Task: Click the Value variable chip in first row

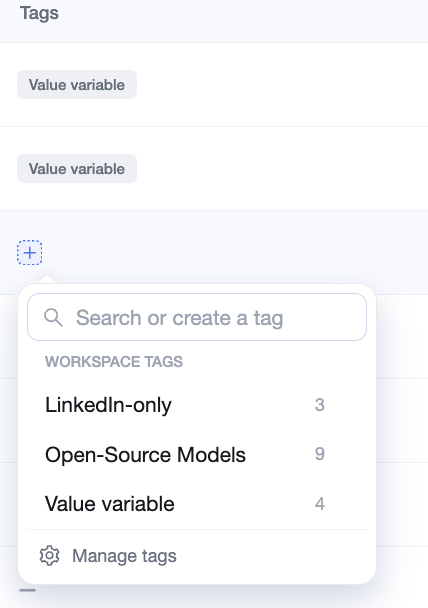Action: coord(77,85)
